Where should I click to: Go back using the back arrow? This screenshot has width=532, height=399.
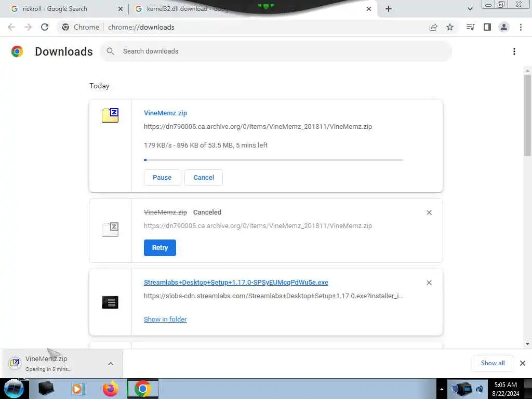pos(11,27)
